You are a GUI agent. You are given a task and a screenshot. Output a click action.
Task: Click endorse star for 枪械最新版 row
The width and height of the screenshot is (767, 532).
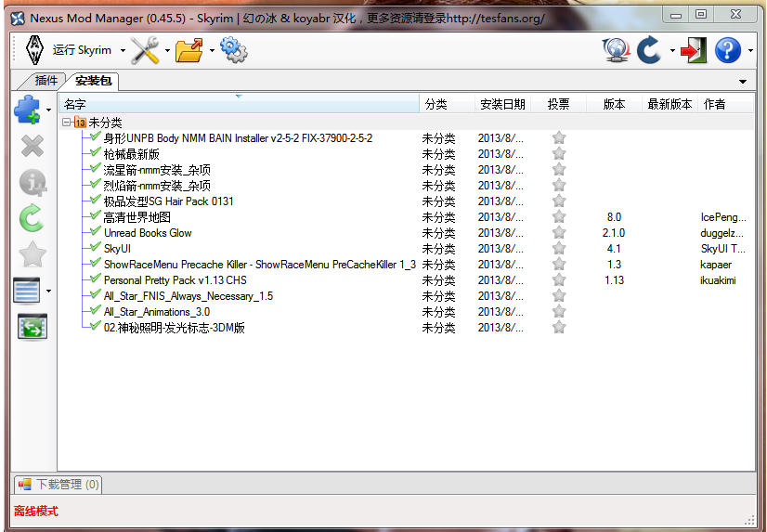(x=559, y=153)
